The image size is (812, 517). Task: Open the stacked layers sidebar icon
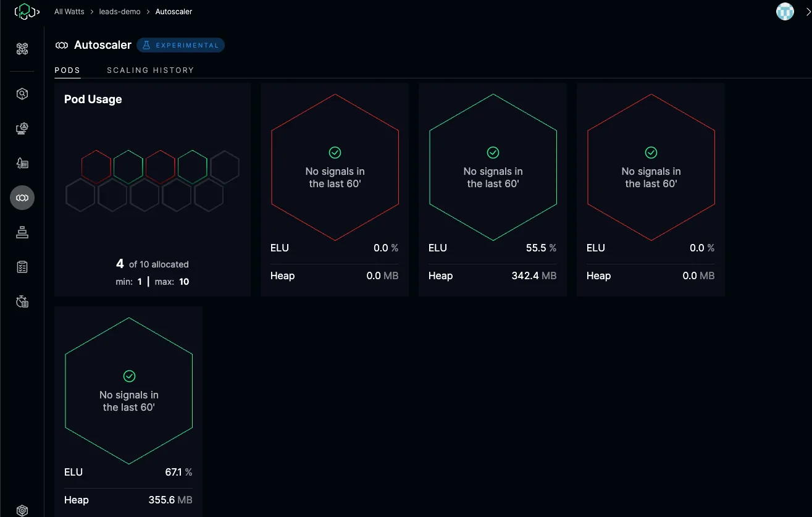(22, 232)
